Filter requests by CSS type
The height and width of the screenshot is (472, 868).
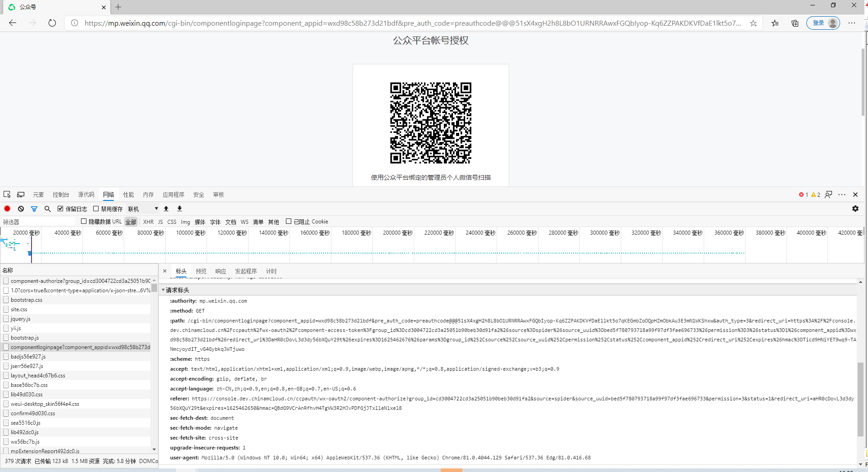click(172, 222)
